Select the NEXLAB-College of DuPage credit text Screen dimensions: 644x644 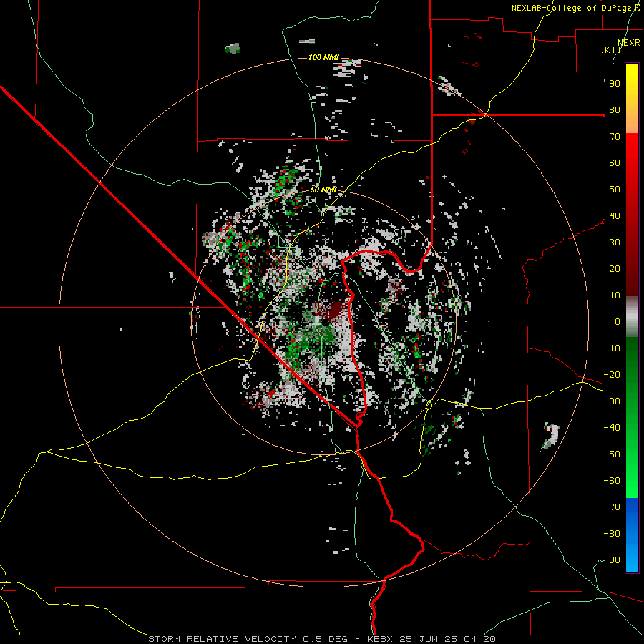click(x=576, y=8)
